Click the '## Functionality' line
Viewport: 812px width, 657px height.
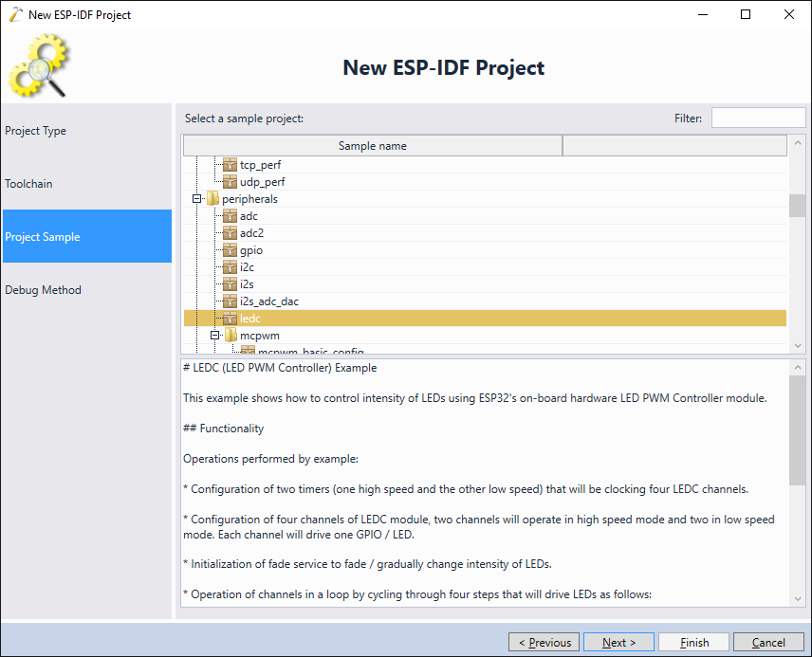pyautogui.click(x=224, y=429)
